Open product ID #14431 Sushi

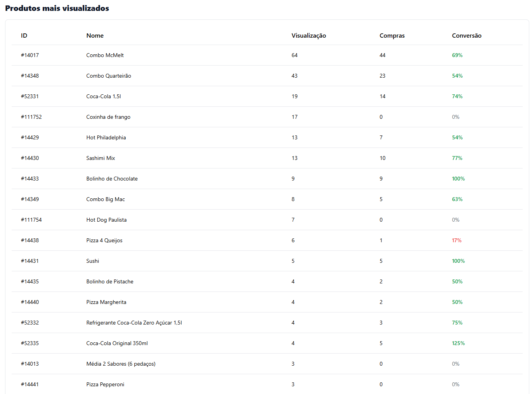(30, 261)
